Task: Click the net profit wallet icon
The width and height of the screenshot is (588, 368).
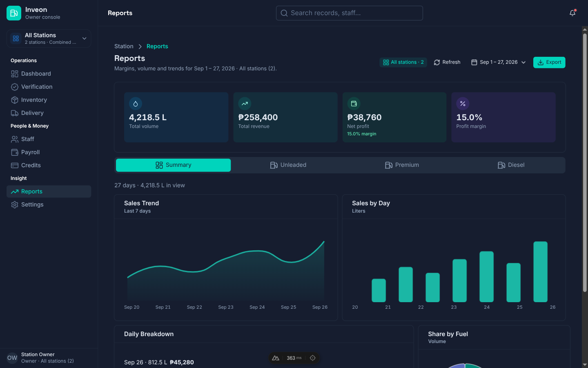Action: (354, 104)
